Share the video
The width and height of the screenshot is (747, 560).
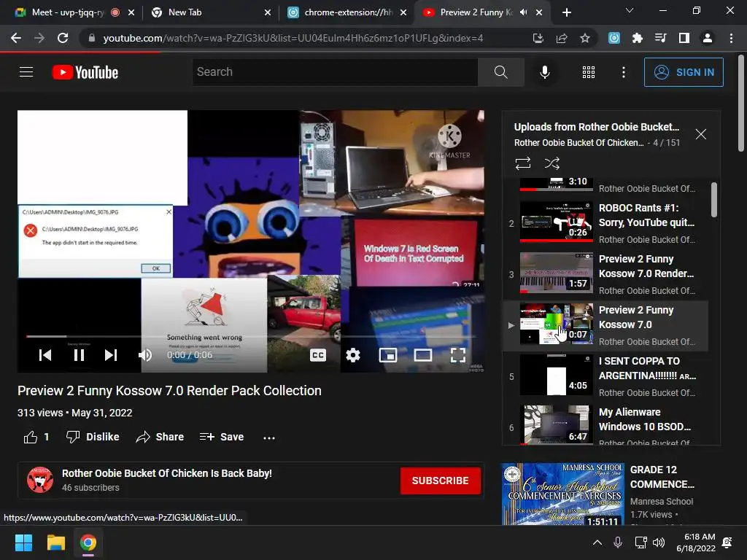click(160, 437)
